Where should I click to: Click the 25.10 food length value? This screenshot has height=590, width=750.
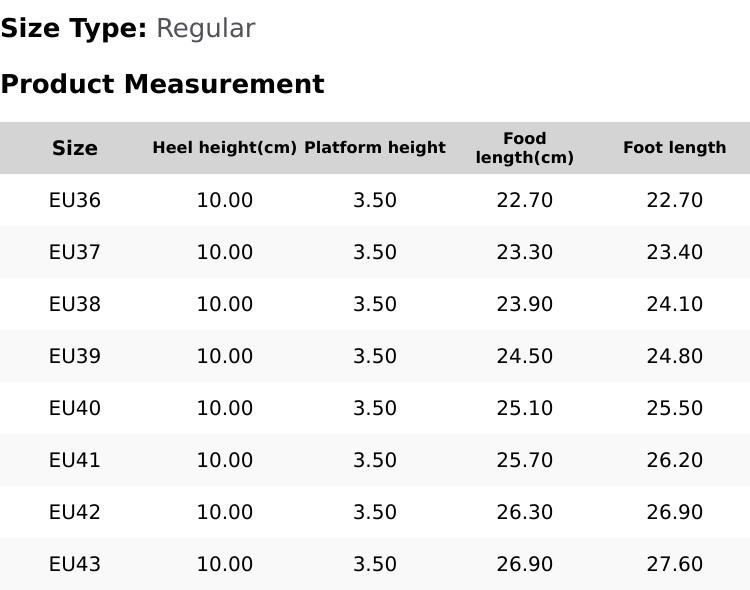point(525,408)
